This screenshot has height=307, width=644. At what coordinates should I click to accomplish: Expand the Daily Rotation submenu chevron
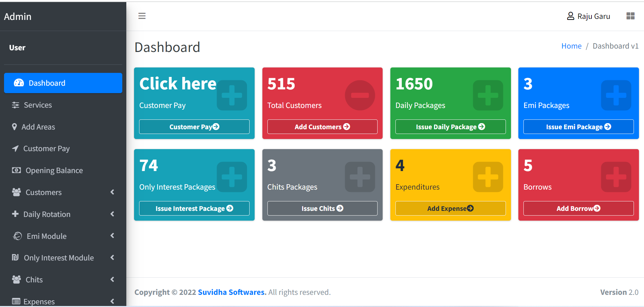click(x=112, y=214)
